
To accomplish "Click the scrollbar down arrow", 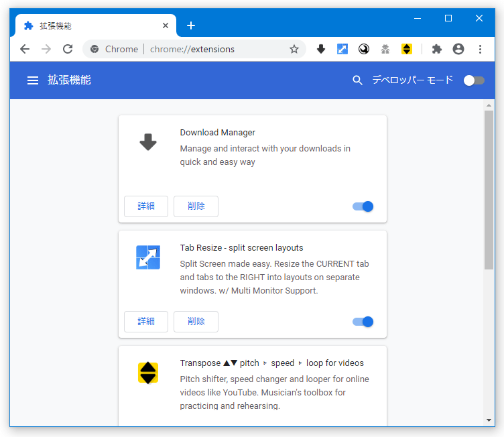I will (489, 420).
